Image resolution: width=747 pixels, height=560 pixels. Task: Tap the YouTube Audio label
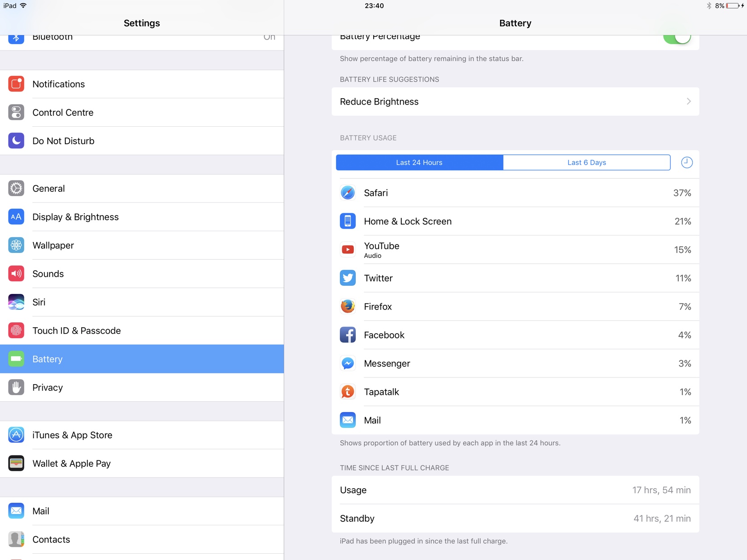pos(372,256)
